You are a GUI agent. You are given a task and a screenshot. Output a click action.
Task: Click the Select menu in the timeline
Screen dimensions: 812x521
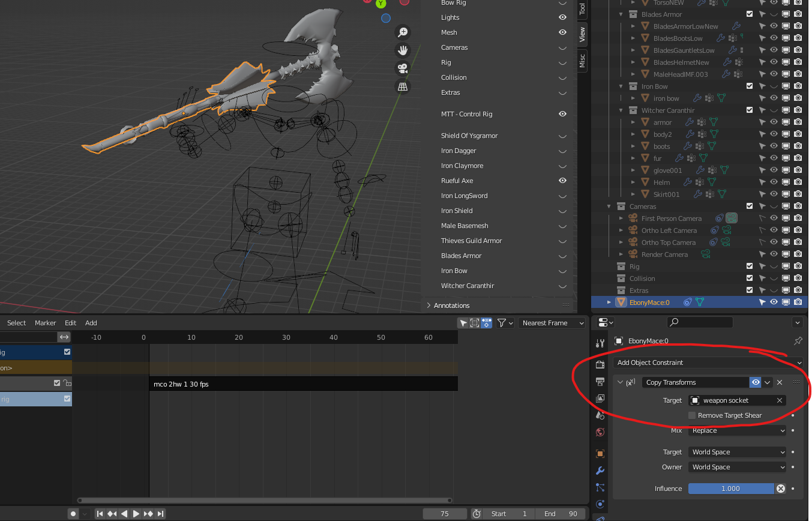tap(16, 322)
